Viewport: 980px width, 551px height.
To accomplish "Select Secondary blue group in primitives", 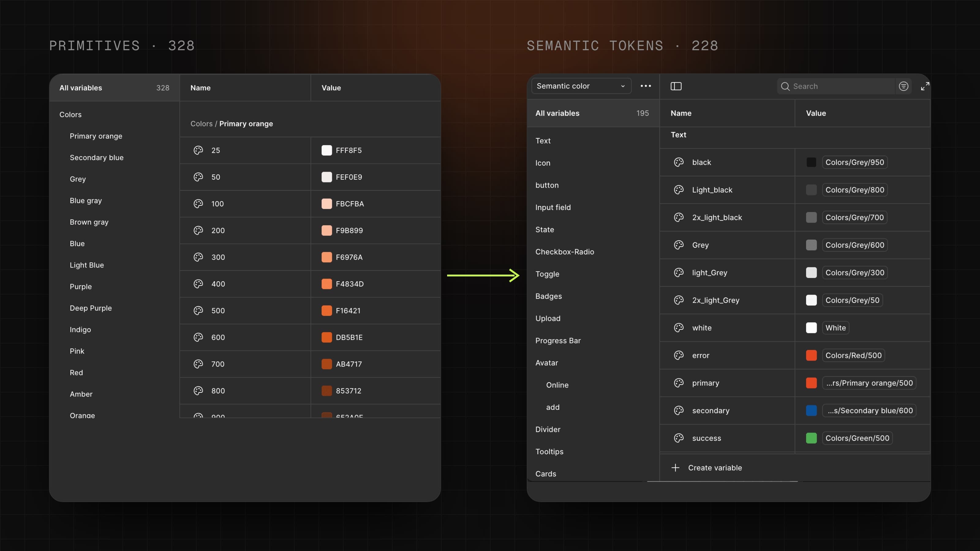I will tap(97, 157).
